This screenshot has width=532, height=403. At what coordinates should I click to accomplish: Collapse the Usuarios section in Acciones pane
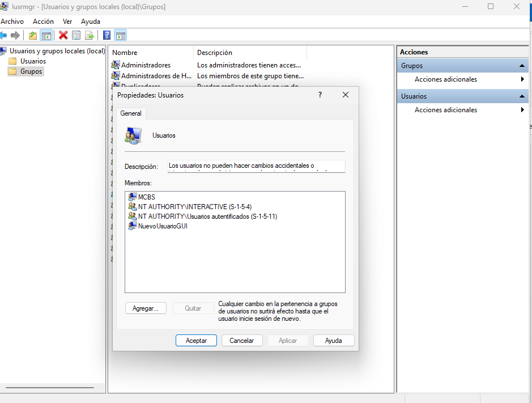point(522,96)
